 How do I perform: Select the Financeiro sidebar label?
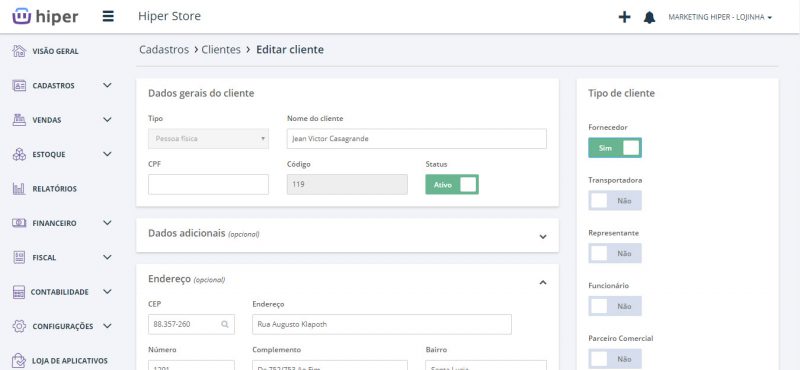(55, 224)
